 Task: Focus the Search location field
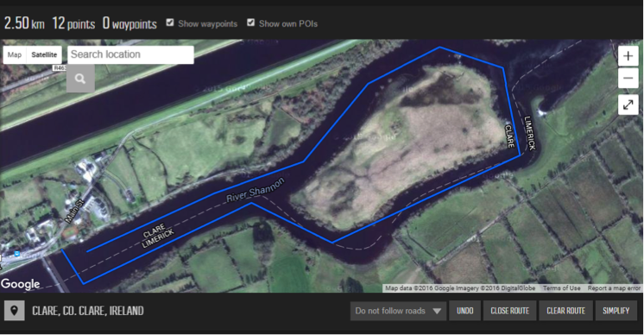pos(130,54)
